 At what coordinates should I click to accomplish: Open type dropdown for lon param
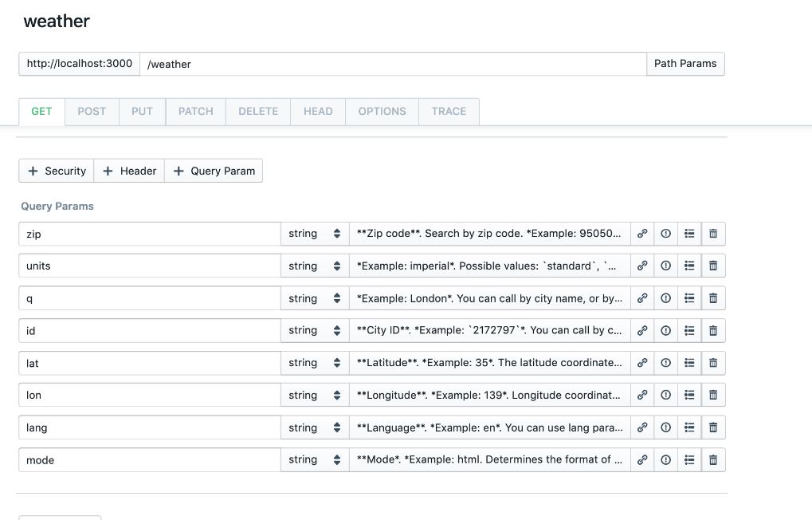pos(315,395)
